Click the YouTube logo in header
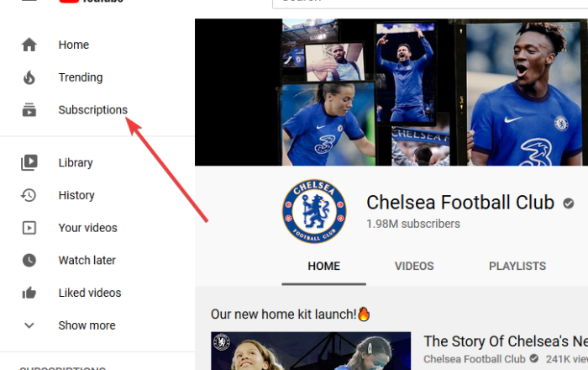Image resolution: width=588 pixels, height=370 pixels. (x=91, y=2)
